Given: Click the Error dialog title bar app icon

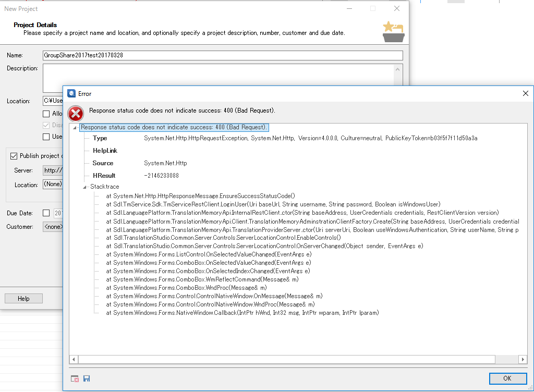Looking at the screenshot, I should click(71, 94).
